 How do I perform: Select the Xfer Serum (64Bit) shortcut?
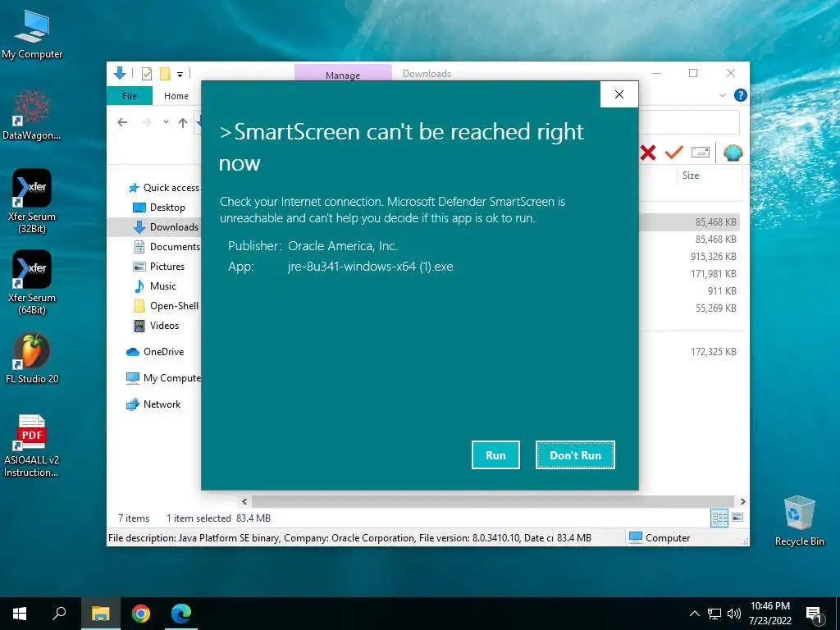(32, 282)
